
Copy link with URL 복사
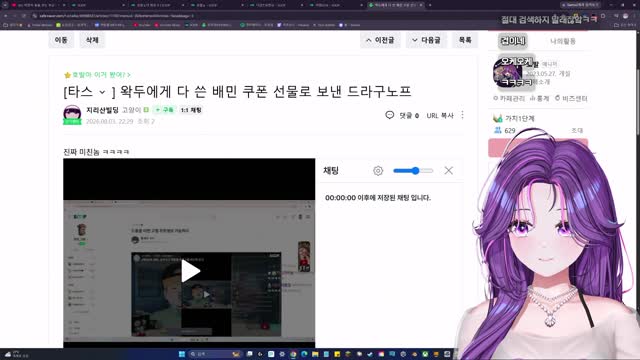440,116
